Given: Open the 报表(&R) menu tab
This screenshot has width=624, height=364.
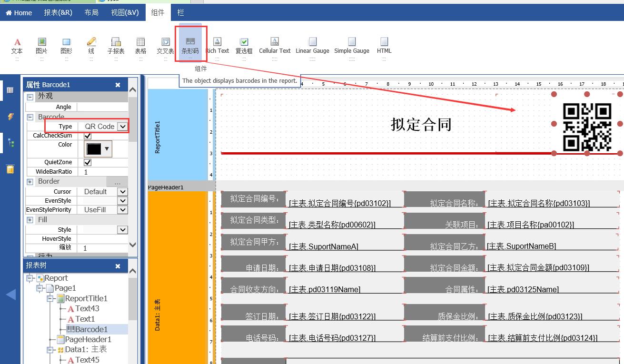Looking at the screenshot, I should click(x=58, y=13).
